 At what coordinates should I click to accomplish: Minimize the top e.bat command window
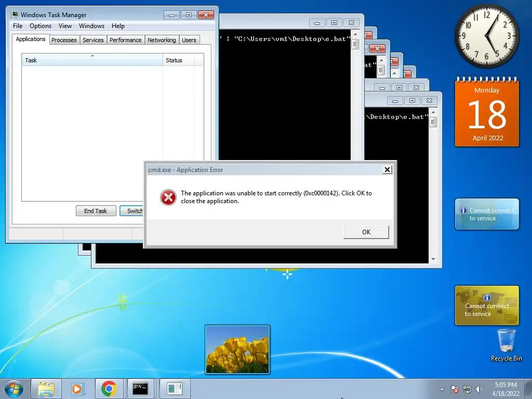pos(317,23)
